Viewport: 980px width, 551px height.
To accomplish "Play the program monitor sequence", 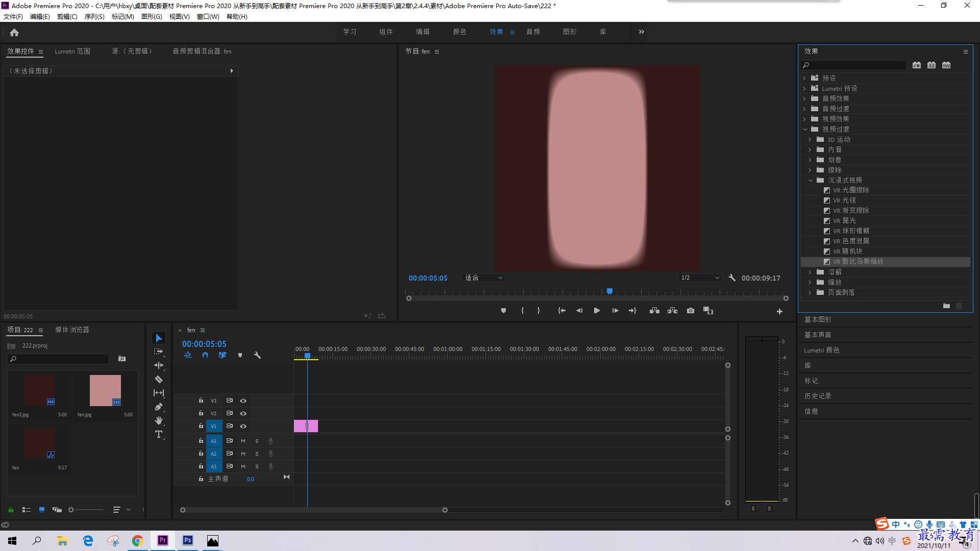I will point(597,311).
